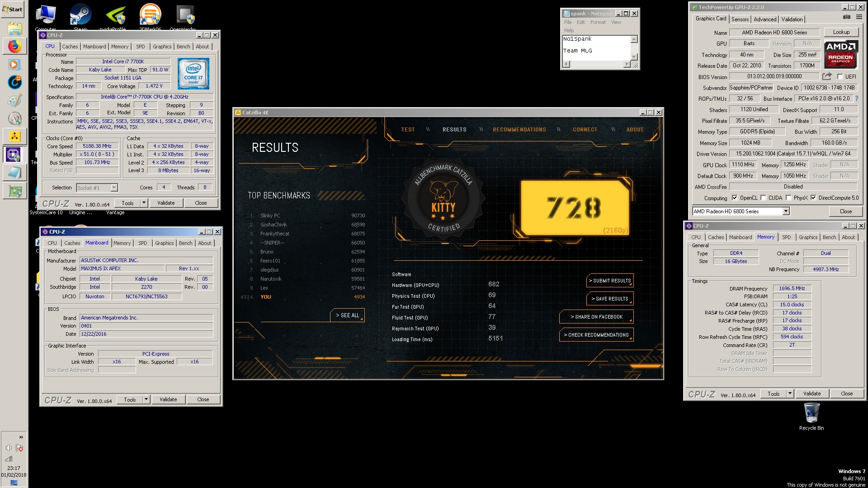Expand hidden tray icons chevron

pyautogui.click(x=21, y=437)
